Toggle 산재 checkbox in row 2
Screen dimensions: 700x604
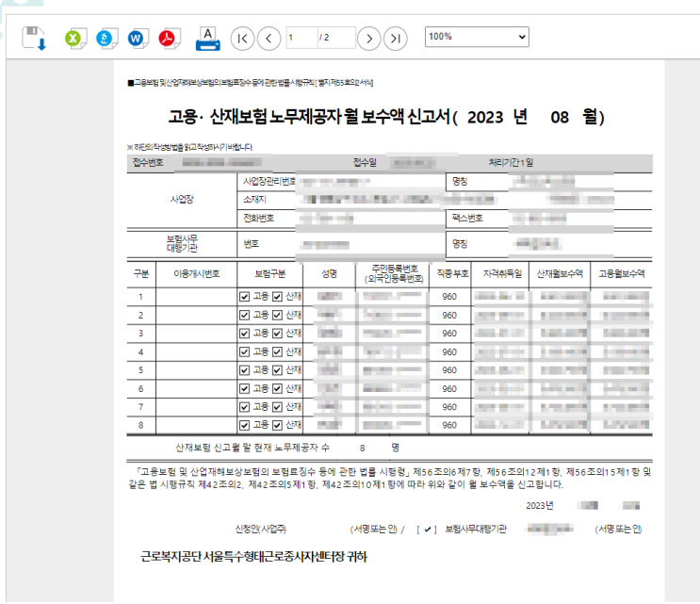click(x=277, y=315)
